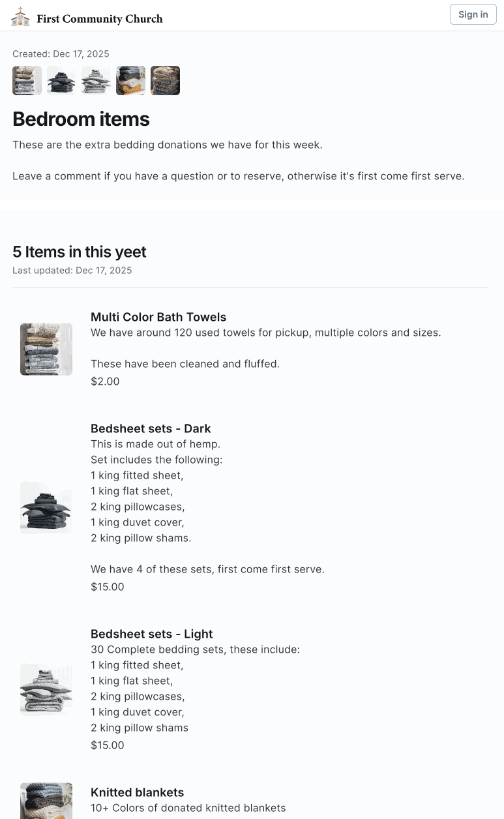The height and width of the screenshot is (819, 504).
Task: Click the "Last updated: Dec 17, 2025" text
Action: (x=72, y=270)
